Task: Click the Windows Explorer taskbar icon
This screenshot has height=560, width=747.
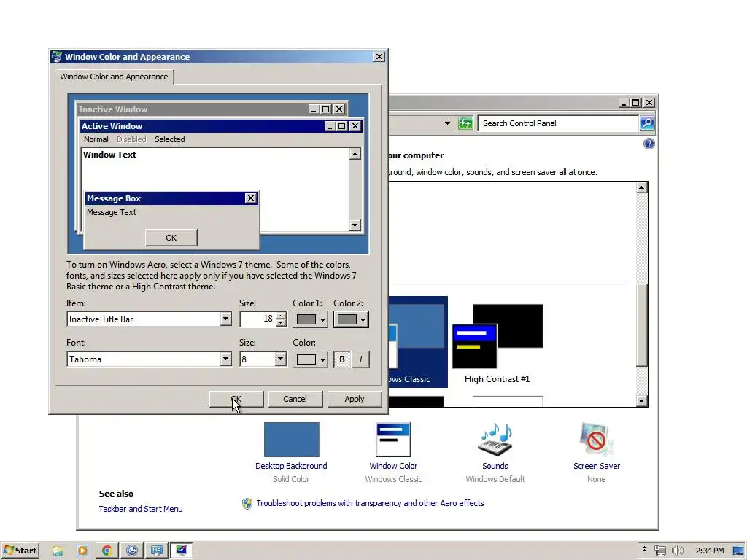Action: pyautogui.click(x=58, y=551)
